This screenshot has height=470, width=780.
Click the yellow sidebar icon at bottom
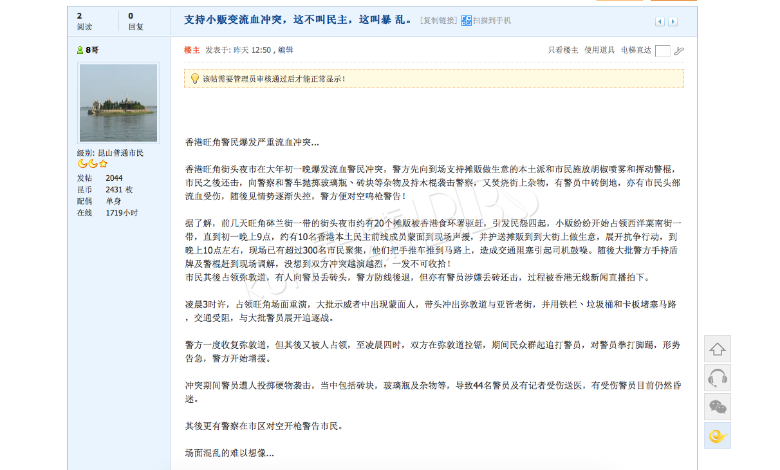coord(717,434)
